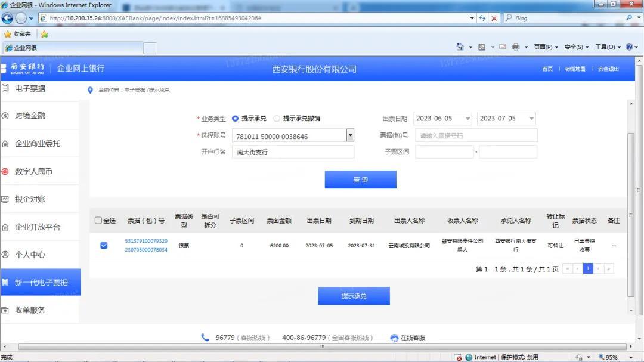Select the 提示承兑 radio button
644x362 pixels.
[236, 118]
